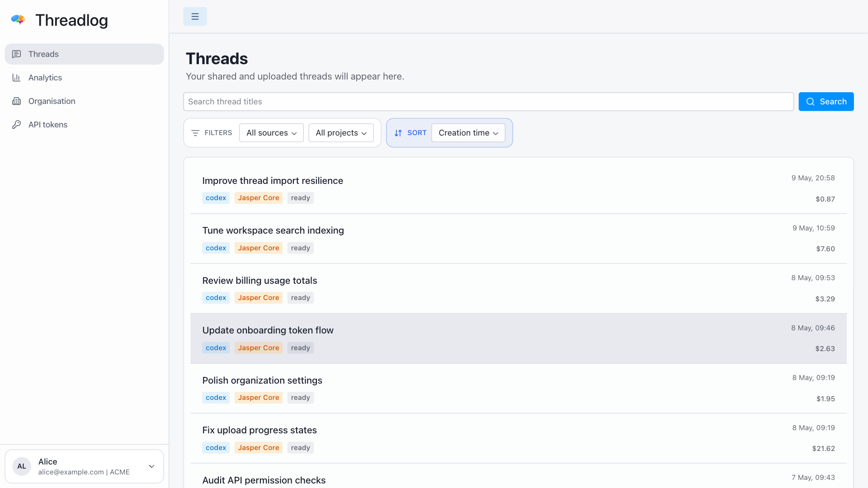The height and width of the screenshot is (488, 868).
Task: Click the Analytics bar chart icon
Action: [17, 78]
